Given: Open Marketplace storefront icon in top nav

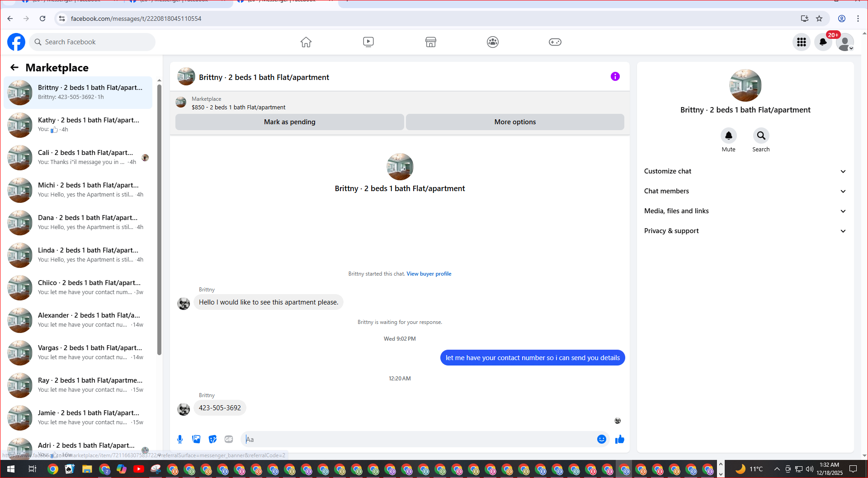Looking at the screenshot, I should [431, 42].
